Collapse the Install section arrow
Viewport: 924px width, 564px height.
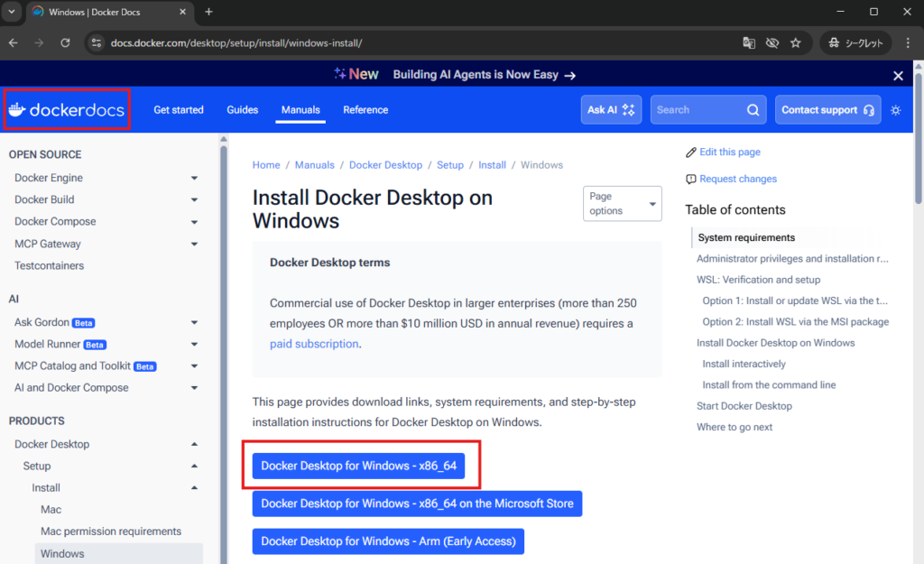[194, 488]
